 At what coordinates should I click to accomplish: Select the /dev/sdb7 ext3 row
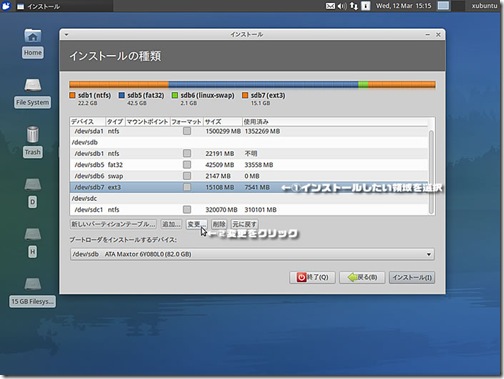249,187
